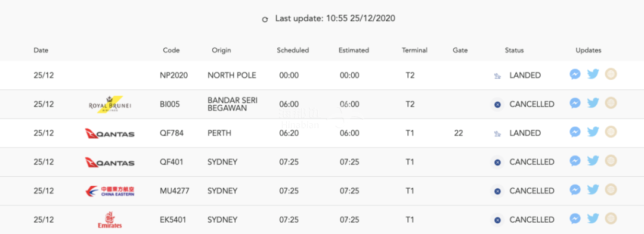
Task: Open Twitter updates for flight MU4277
Action: [x=593, y=190]
